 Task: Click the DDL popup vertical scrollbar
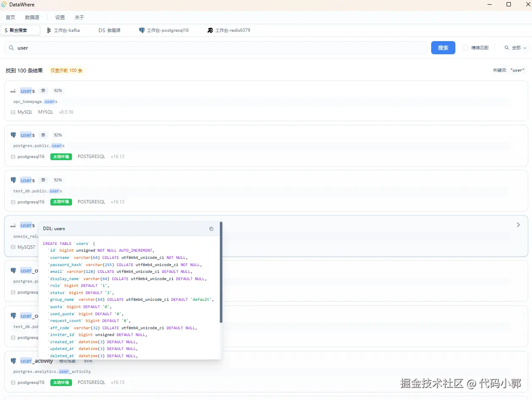coord(221,272)
